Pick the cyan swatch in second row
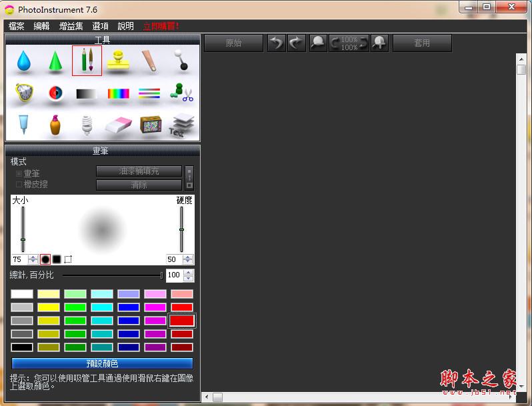 (102, 307)
